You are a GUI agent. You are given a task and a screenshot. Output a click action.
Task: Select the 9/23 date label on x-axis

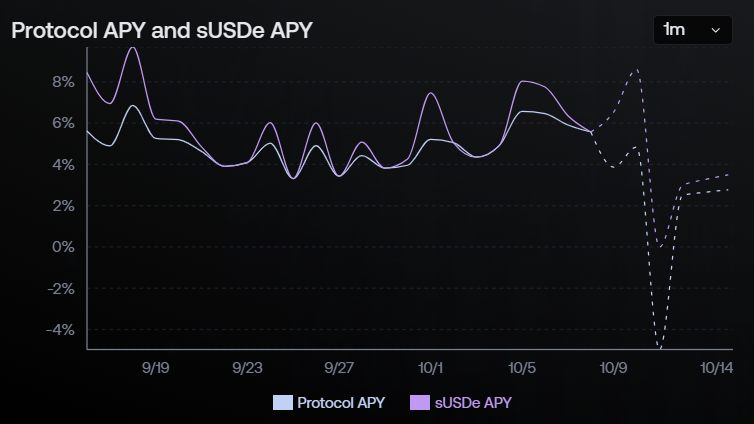click(247, 367)
